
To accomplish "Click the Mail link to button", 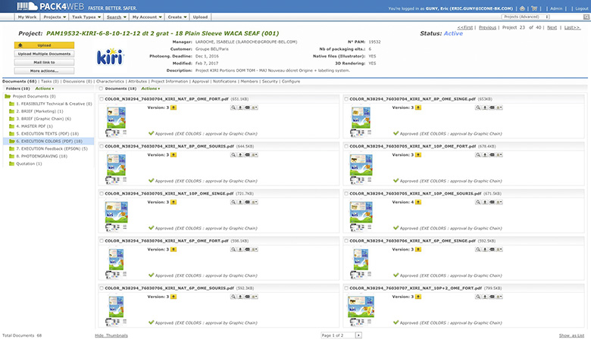I will [x=44, y=63].
